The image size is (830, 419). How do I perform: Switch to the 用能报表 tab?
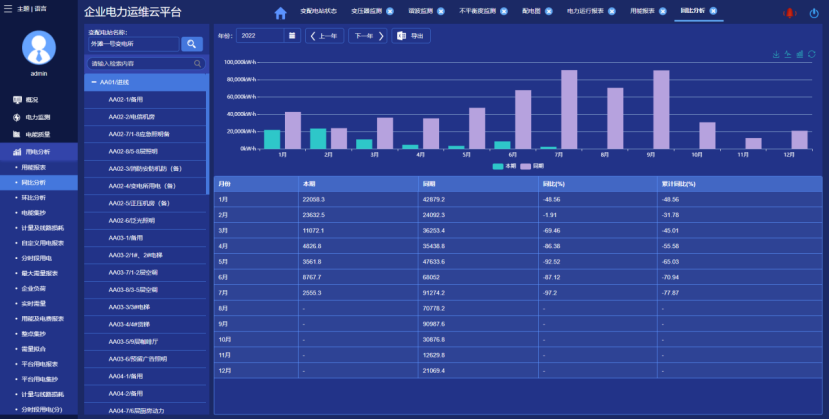(642, 12)
